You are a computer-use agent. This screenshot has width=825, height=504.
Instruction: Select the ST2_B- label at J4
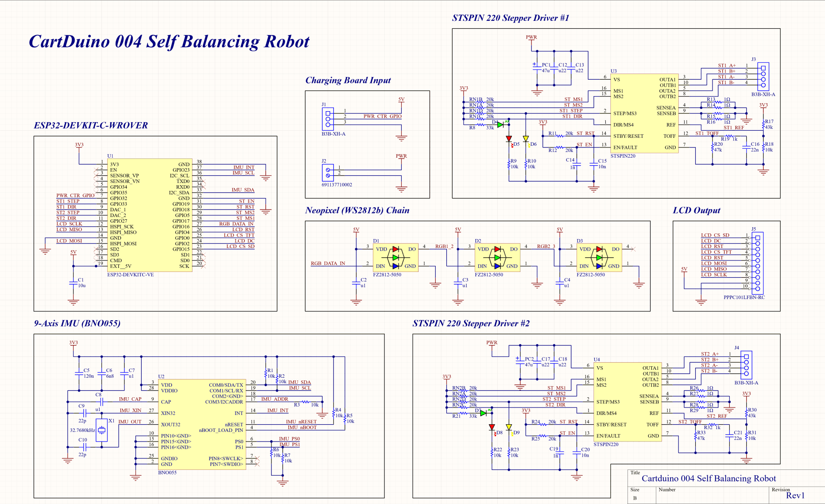click(709, 371)
